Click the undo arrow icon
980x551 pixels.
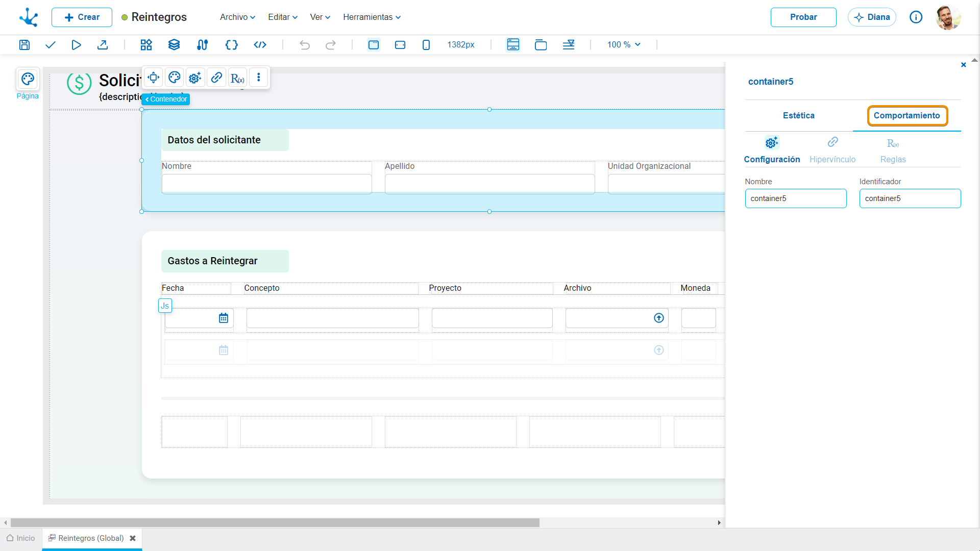305,45
